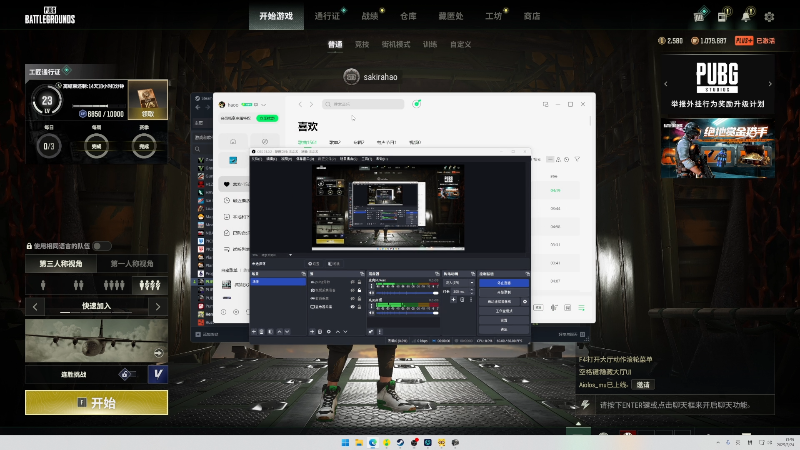Screen dimensions: 800x450
Task: Click the filter funnel icon in music player
Action: [577, 159]
